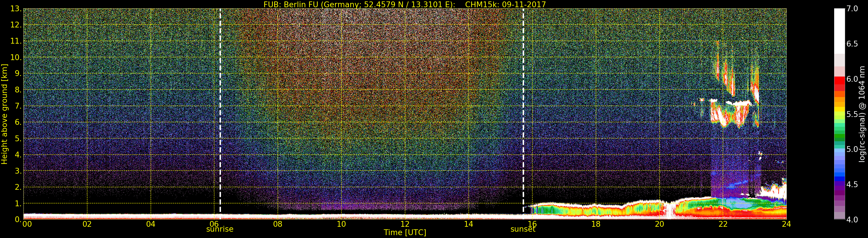Click the time tick label '24'

786,224
